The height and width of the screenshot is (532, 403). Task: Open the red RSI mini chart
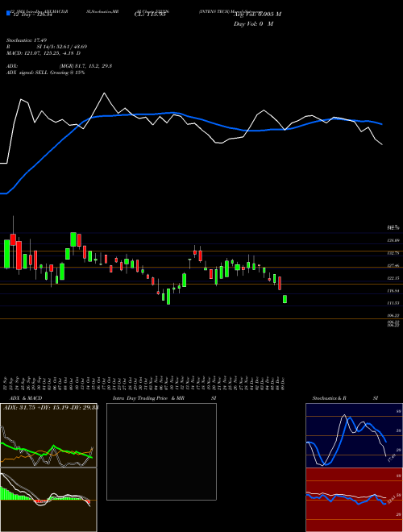point(354,500)
